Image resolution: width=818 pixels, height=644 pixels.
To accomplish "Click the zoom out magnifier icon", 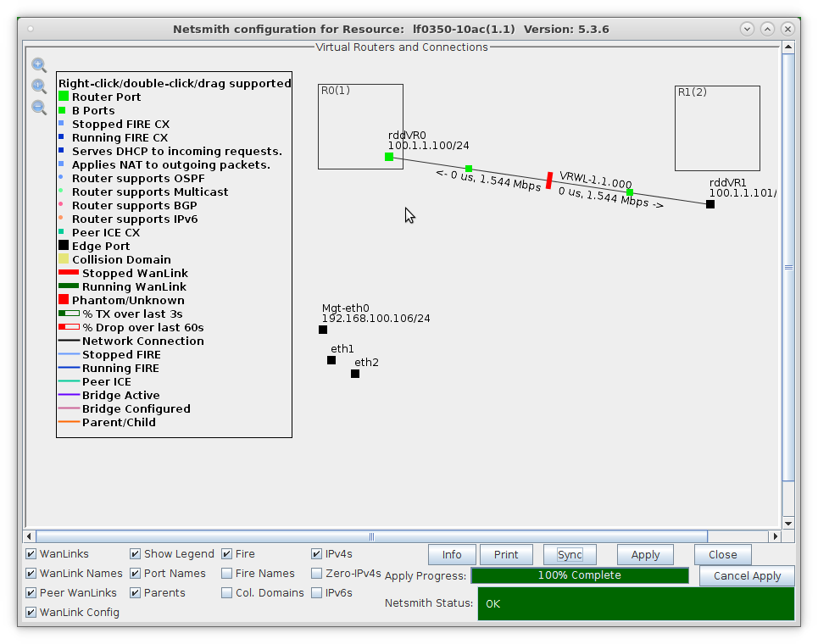I will click(x=38, y=108).
